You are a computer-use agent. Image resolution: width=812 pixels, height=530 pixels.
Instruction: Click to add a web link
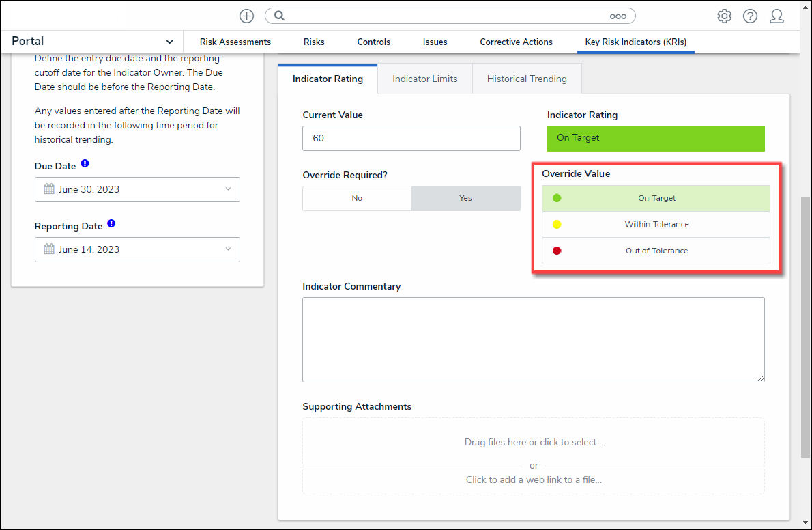click(x=534, y=479)
